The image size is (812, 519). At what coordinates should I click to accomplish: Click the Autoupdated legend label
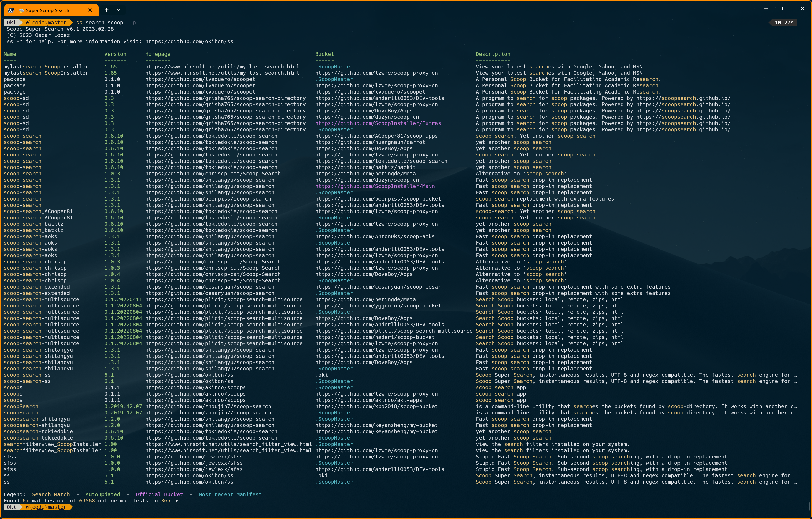(x=103, y=494)
